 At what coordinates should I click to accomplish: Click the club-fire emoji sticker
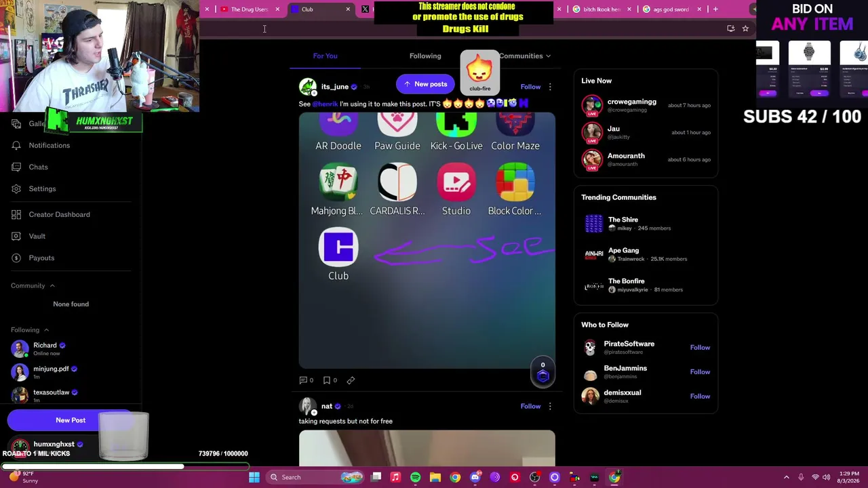[479, 72]
